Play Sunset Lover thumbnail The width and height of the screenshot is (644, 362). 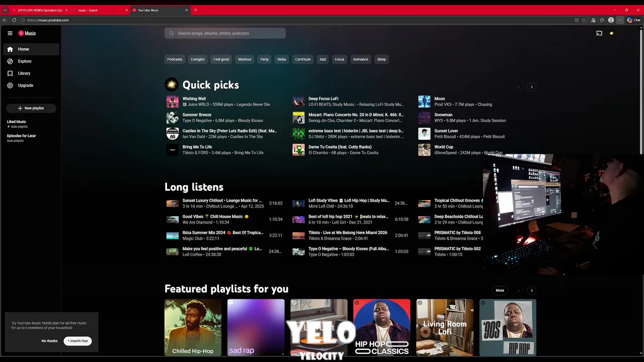(425, 134)
